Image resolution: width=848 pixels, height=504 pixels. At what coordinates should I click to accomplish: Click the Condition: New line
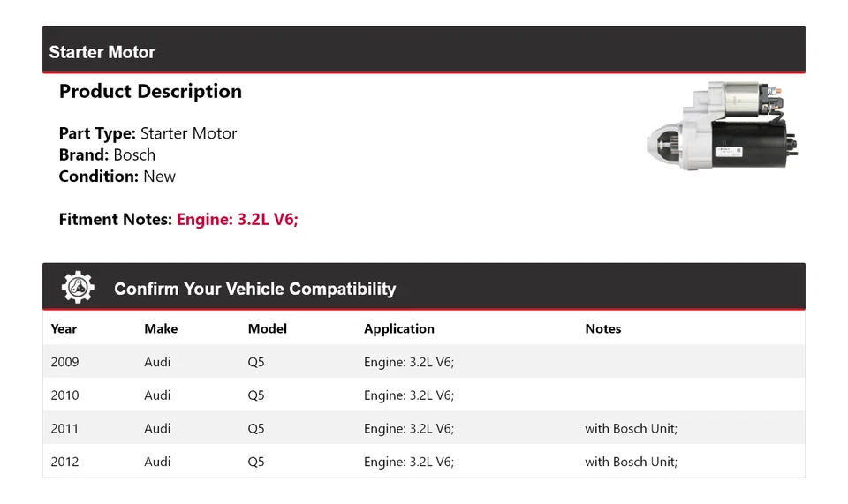coord(117,176)
